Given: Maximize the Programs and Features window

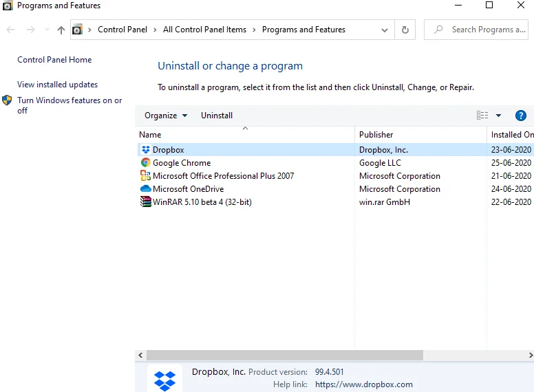Looking at the screenshot, I should click(x=489, y=5).
